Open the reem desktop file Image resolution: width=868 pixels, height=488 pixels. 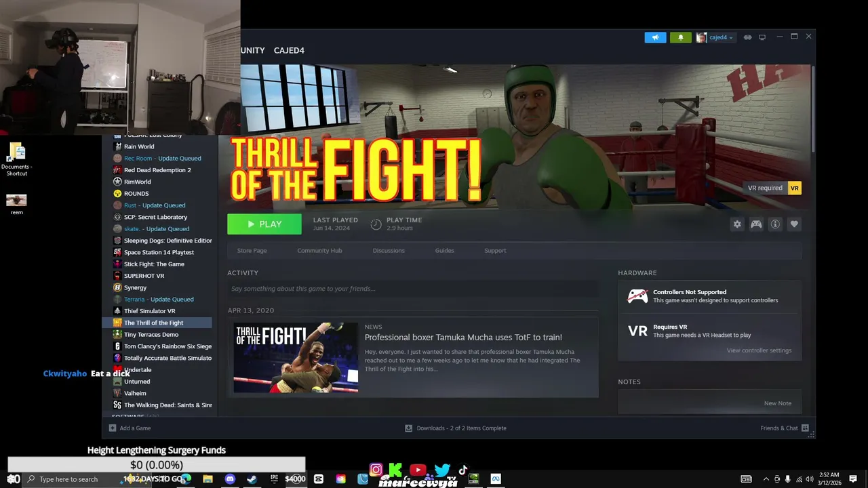click(16, 204)
